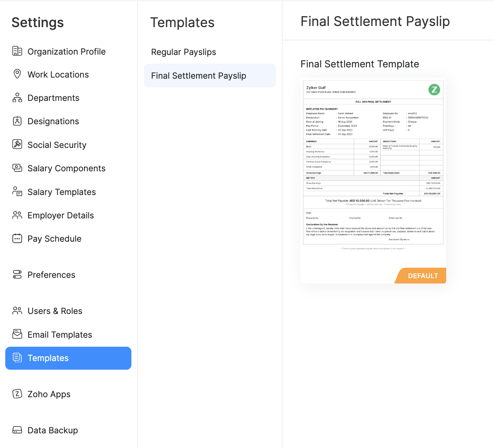Open the Final Settlement Template preview thumbnail
The image size is (494, 448).
tap(373, 169)
